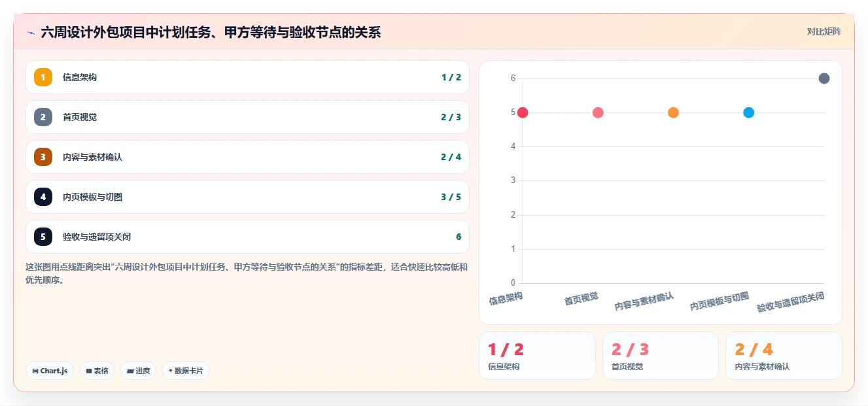Screen dimensions: 868x406
Task: Click the value 6 in 验收与遗留项关闭 row
Action: pos(459,237)
